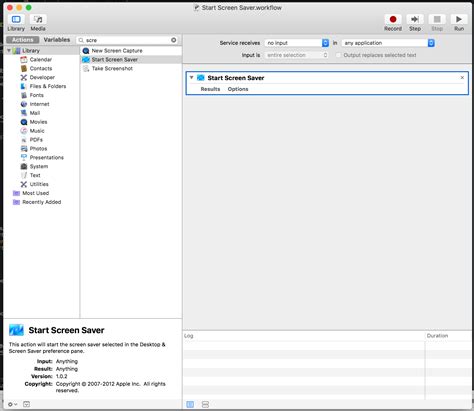Show the log view

pos(190,404)
